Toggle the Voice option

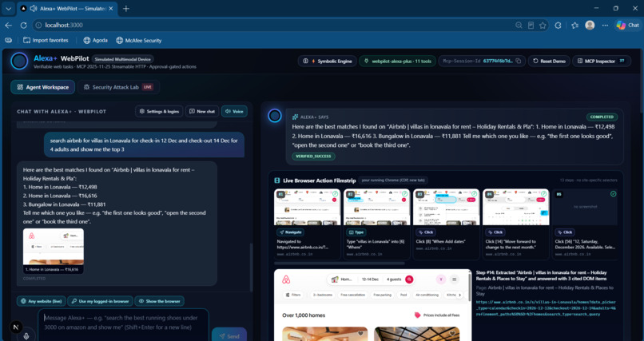235,111
